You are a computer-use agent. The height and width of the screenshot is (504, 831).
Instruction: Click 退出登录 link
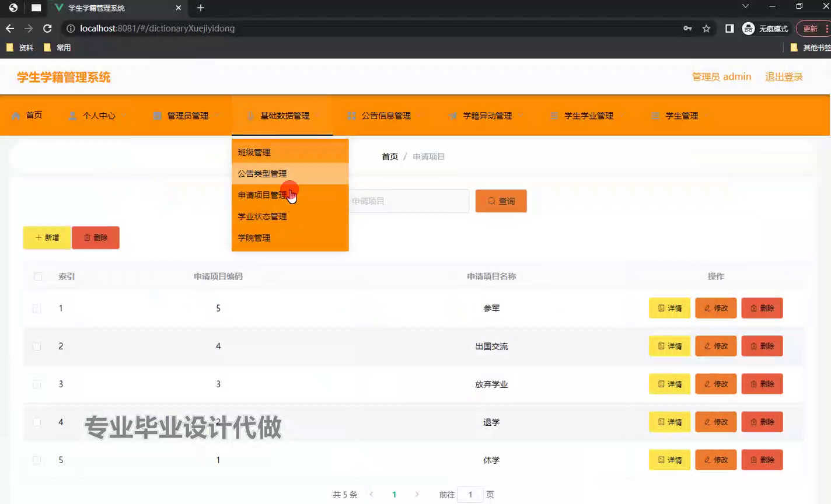(x=784, y=77)
